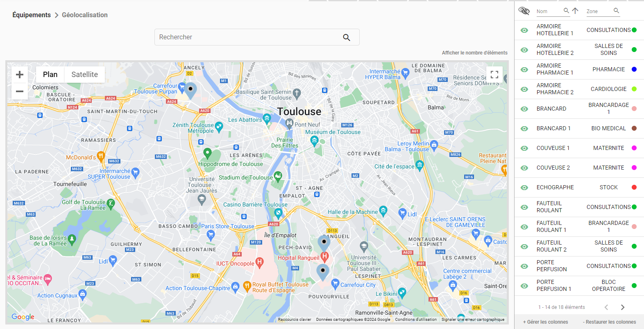The image size is (644, 329).
Task: Go to previous page of elements
Action: (x=606, y=307)
